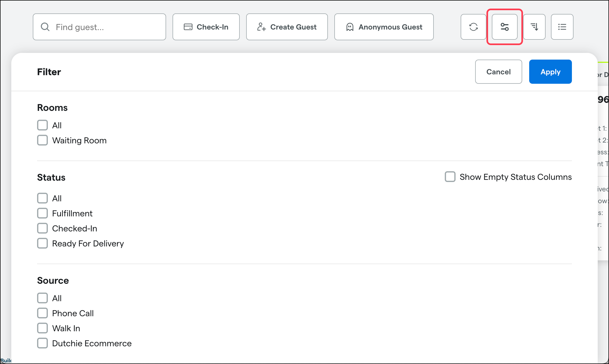Check the Rooms All checkbox
The image size is (609, 364).
pos(42,125)
